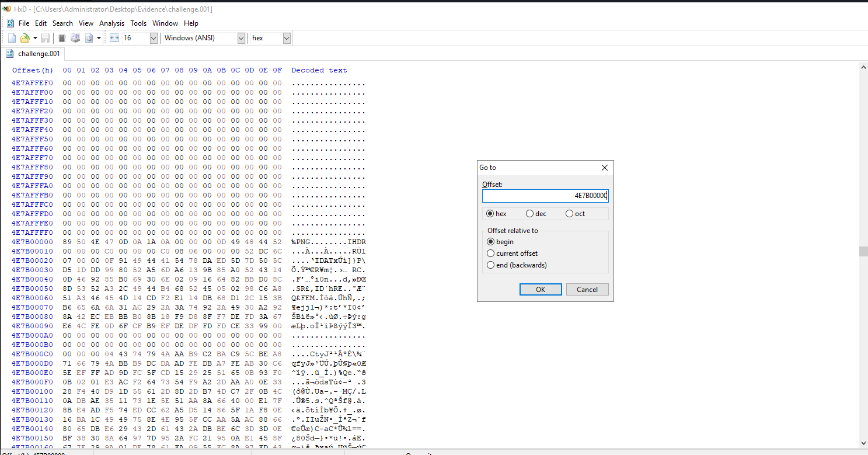Open the Windows (ANSI) charset dropdown
This screenshot has width=868, height=455.
tap(241, 38)
